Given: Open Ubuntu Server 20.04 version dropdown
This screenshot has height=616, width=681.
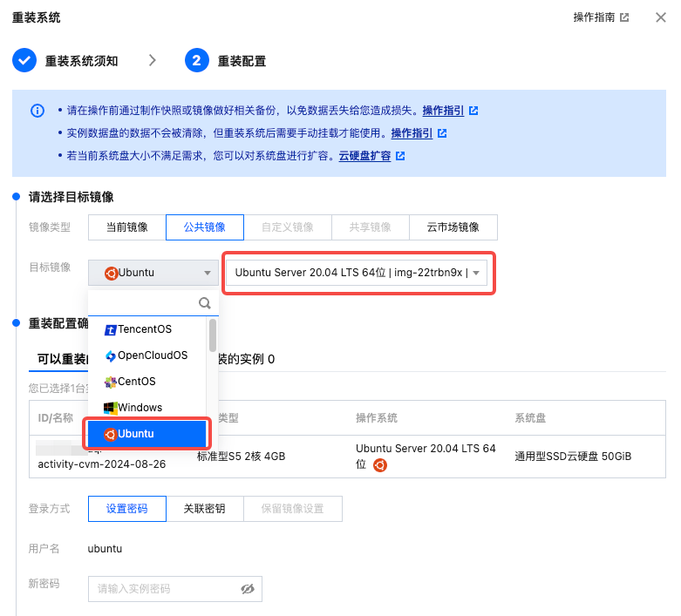Looking at the screenshot, I should pyautogui.click(x=356, y=273).
